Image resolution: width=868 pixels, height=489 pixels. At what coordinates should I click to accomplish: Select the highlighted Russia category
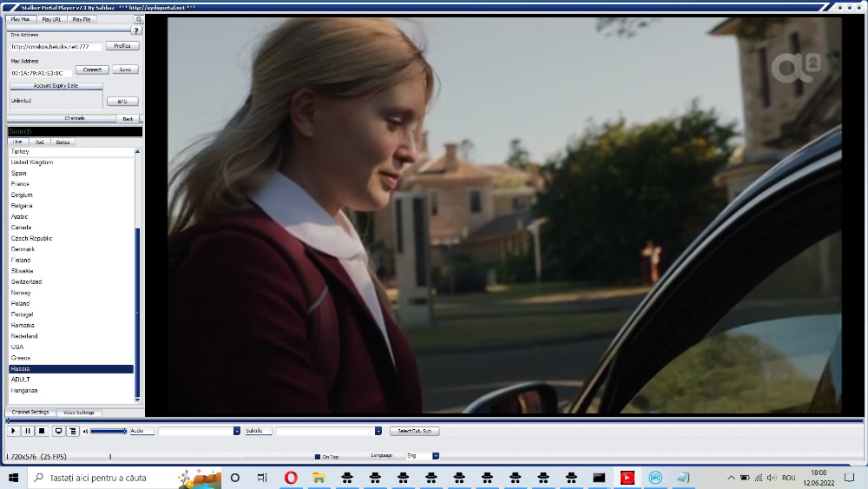click(71, 369)
